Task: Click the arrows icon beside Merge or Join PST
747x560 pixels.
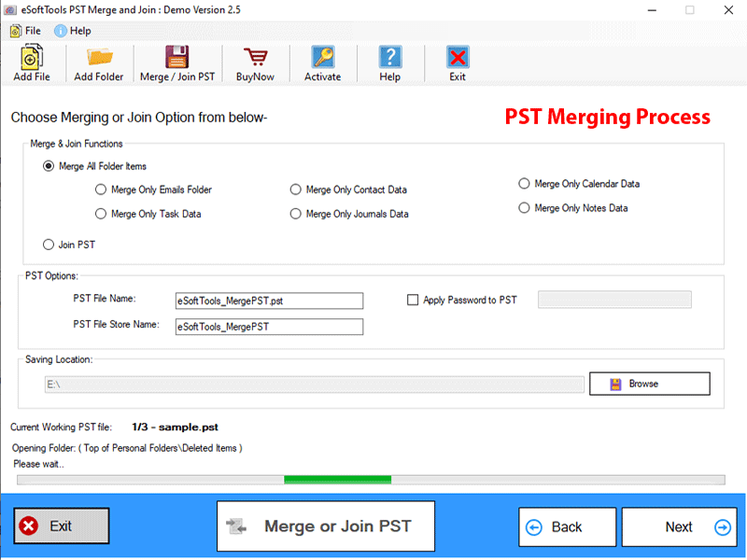Action: tap(236, 526)
